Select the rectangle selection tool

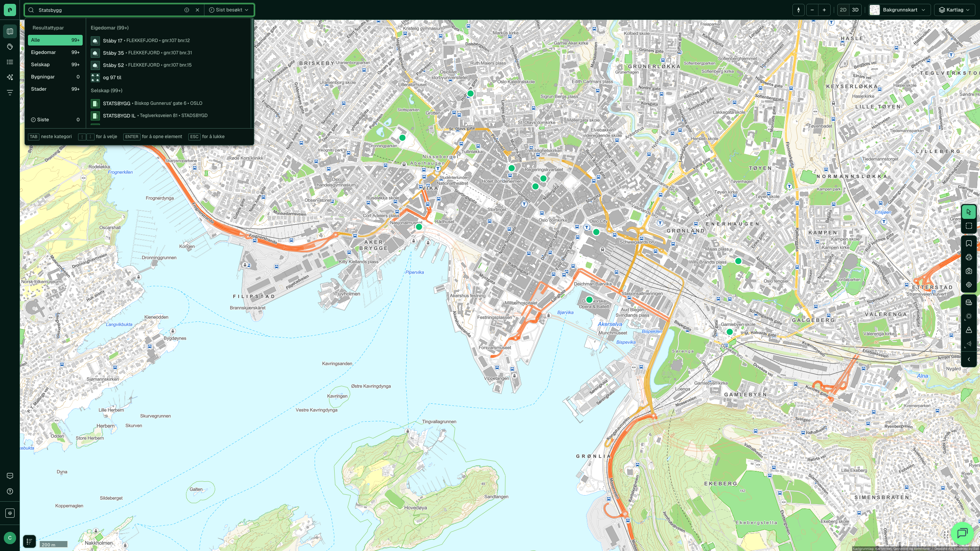pos(969,226)
